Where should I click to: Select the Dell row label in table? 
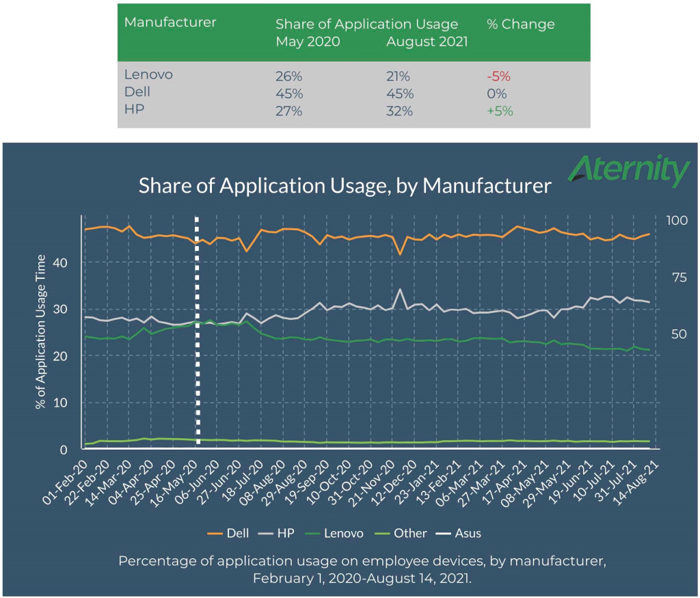pos(137,92)
